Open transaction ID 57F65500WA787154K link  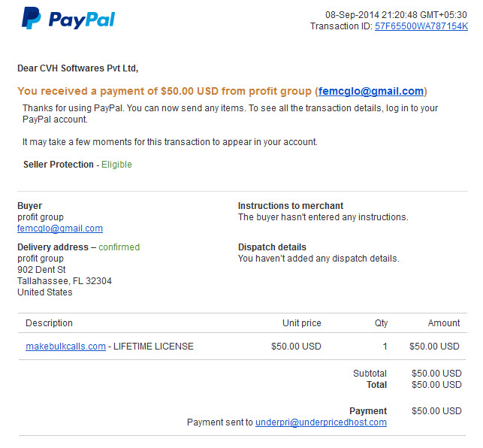point(421,26)
